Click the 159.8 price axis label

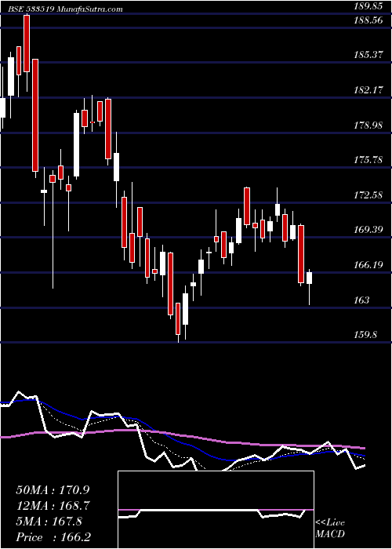click(x=366, y=335)
